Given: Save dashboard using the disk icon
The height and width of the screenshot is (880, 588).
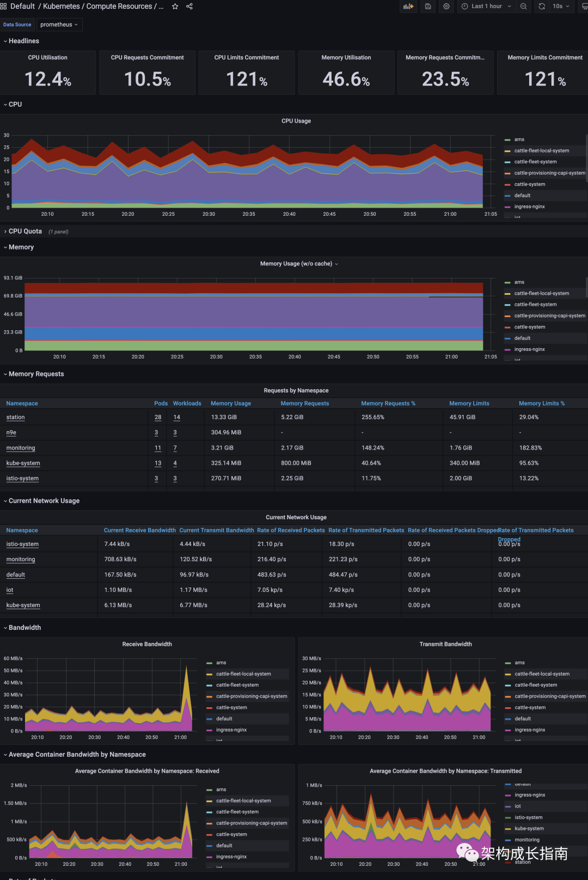Looking at the screenshot, I should pos(428,7).
